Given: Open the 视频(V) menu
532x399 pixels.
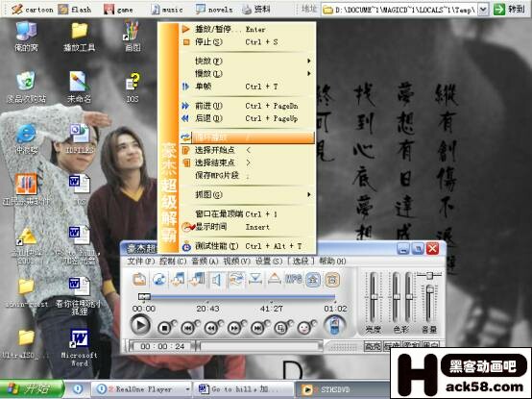Looking at the screenshot, I should pos(237,262).
